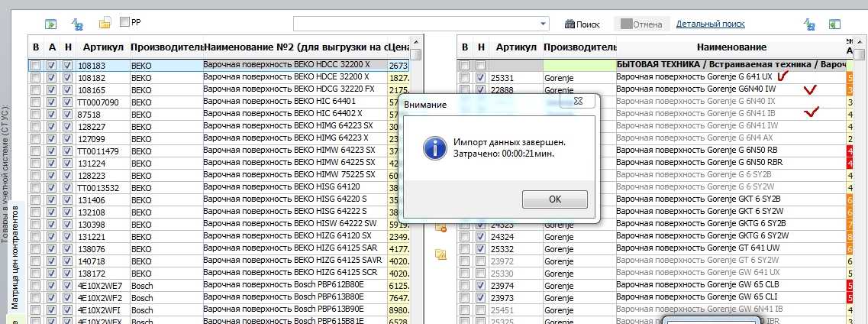Click the price cell 5919 for article 130398

pos(399,225)
